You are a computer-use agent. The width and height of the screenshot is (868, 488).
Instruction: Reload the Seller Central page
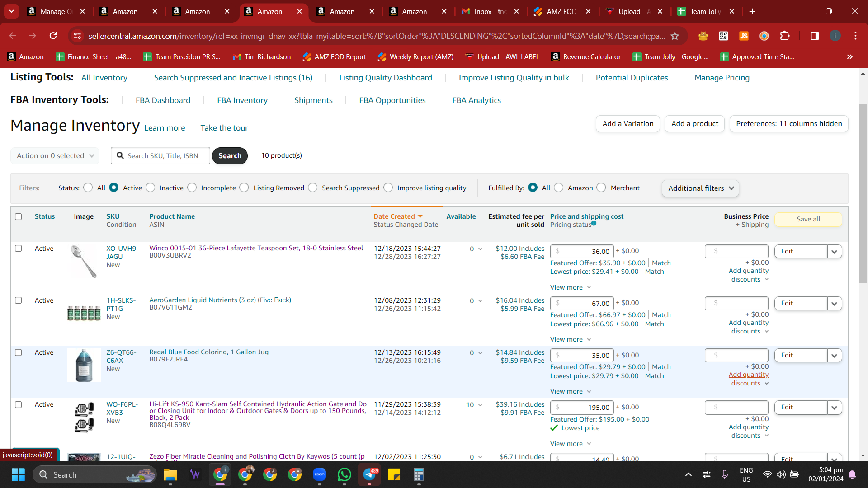53,36
